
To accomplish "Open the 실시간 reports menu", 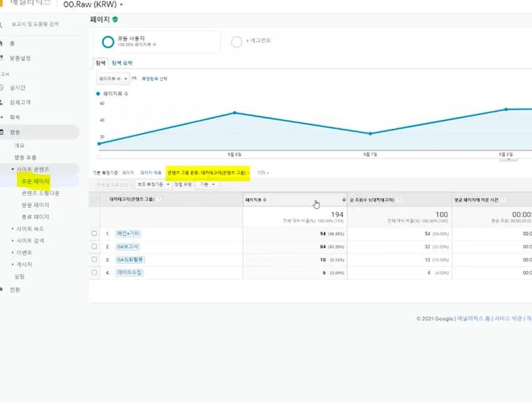I will coord(18,88).
